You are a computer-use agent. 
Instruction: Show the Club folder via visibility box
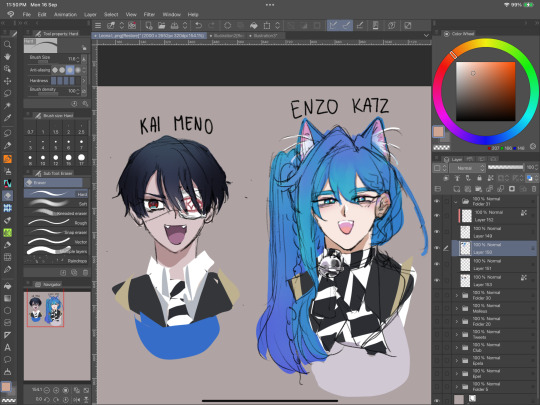[437, 347]
